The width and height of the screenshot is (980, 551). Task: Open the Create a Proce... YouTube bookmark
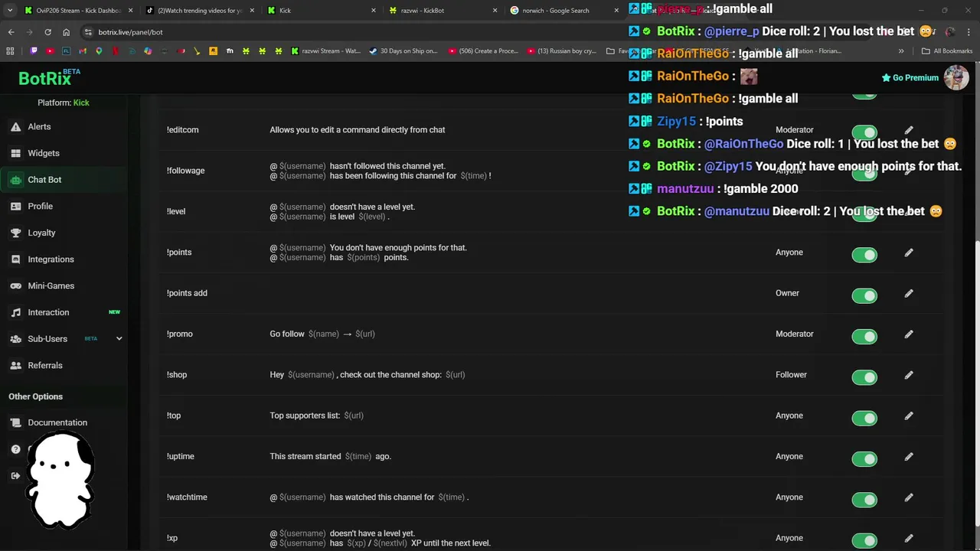click(484, 51)
